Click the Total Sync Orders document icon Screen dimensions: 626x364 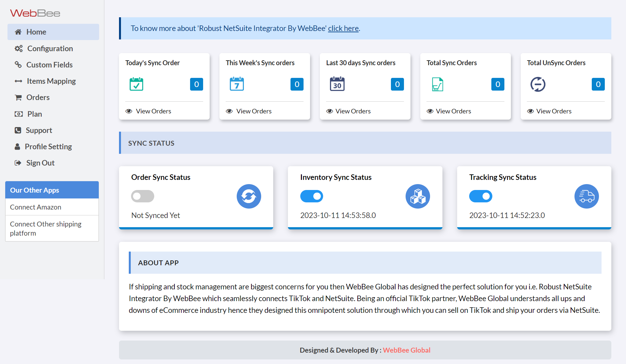(438, 84)
